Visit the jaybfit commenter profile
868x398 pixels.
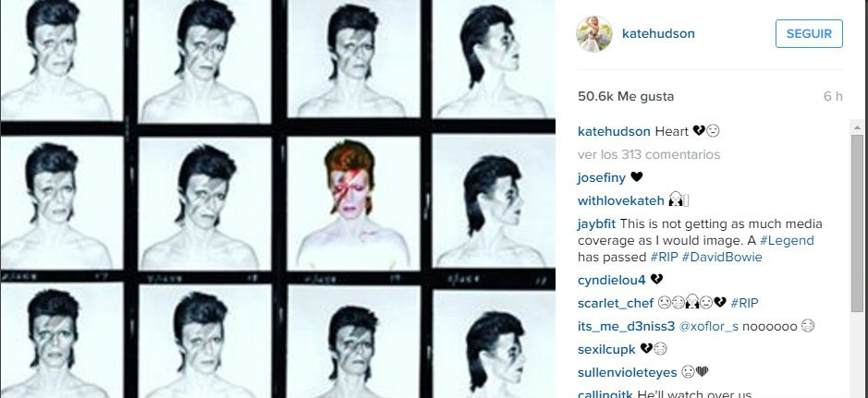pos(597,223)
